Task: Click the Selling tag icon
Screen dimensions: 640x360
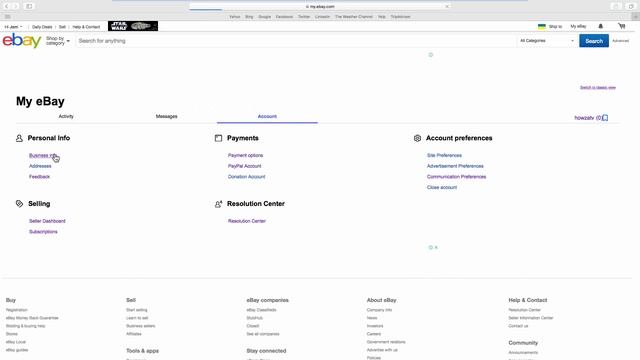Action: coord(19,204)
